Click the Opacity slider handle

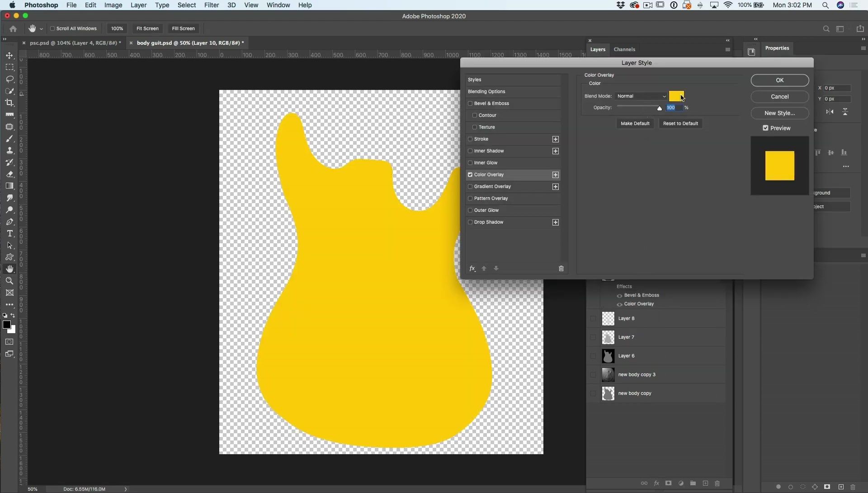tap(660, 108)
